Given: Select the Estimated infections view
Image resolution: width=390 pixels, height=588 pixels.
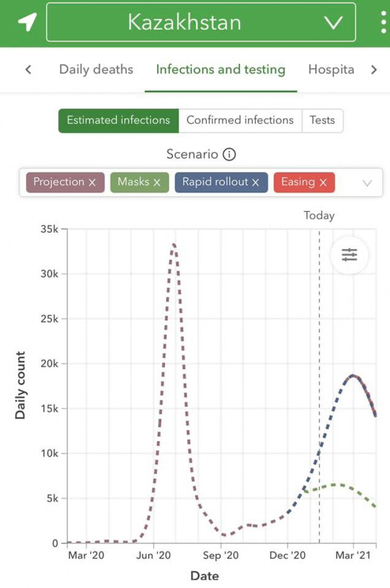Looking at the screenshot, I should coord(119,120).
